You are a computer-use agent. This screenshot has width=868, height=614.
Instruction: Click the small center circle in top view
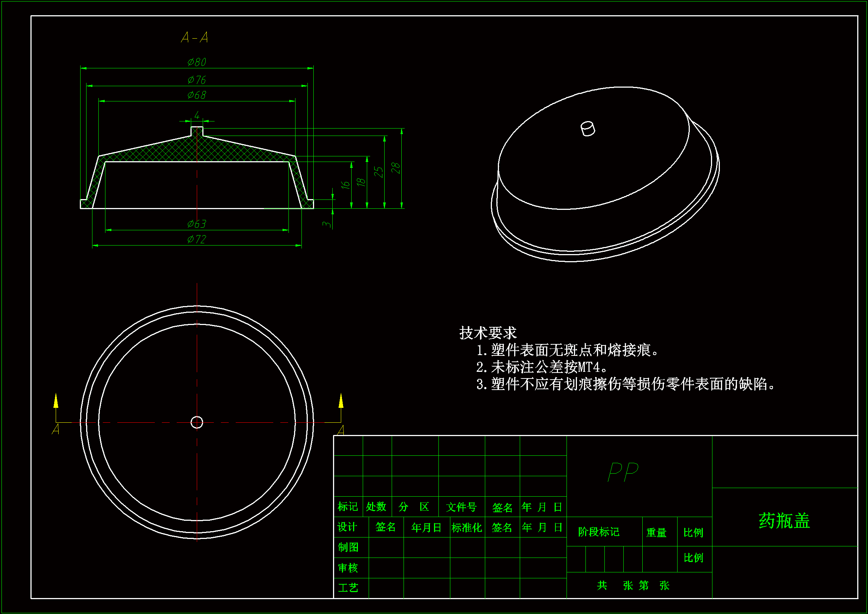[x=197, y=422]
